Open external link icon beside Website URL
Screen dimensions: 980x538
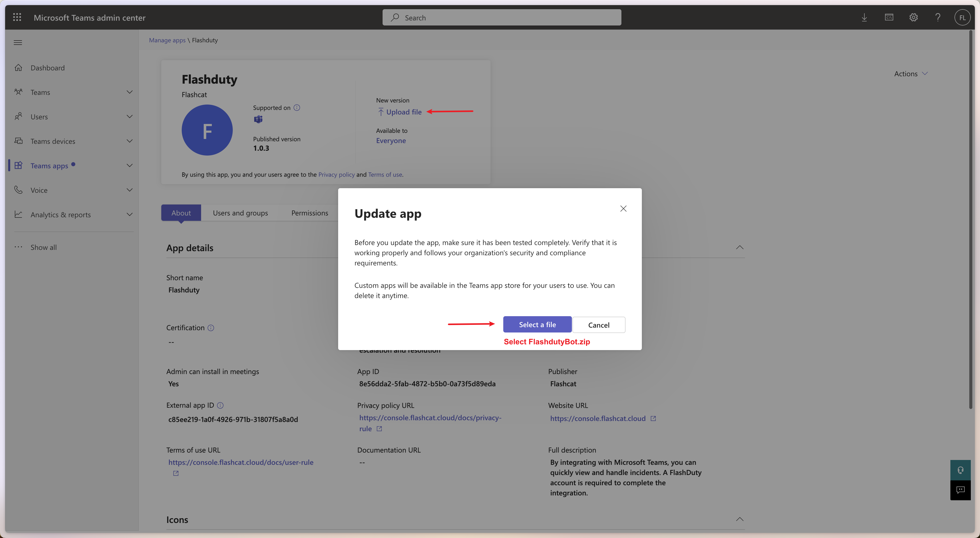[x=653, y=419]
